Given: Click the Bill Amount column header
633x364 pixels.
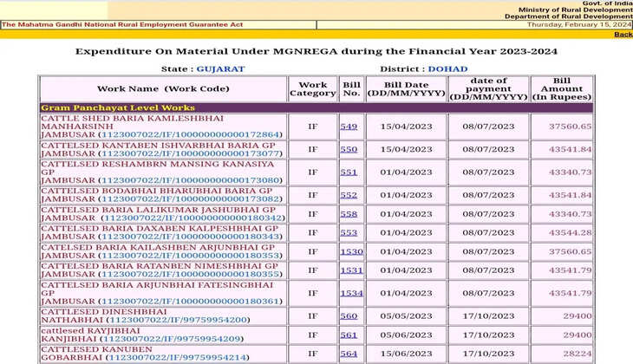Looking at the screenshot, I should (562, 89).
